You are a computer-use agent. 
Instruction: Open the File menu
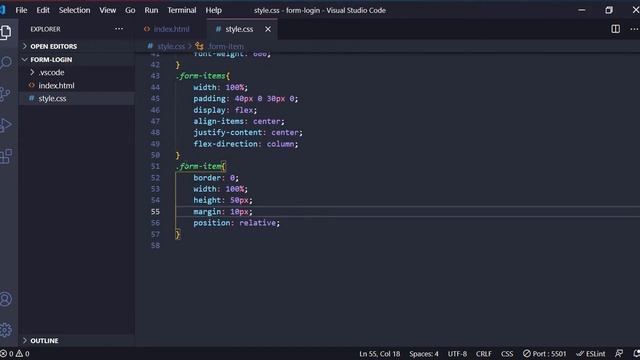[21, 10]
